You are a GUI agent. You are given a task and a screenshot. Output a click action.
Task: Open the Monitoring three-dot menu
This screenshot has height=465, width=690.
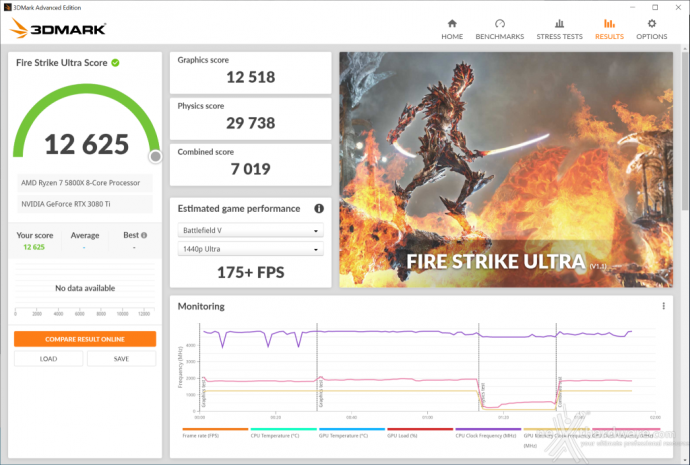[664, 306]
